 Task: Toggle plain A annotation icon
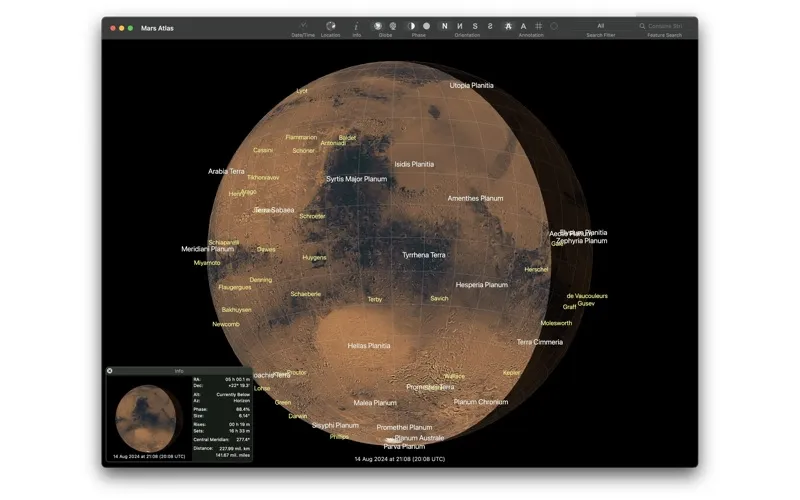[x=523, y=26]
